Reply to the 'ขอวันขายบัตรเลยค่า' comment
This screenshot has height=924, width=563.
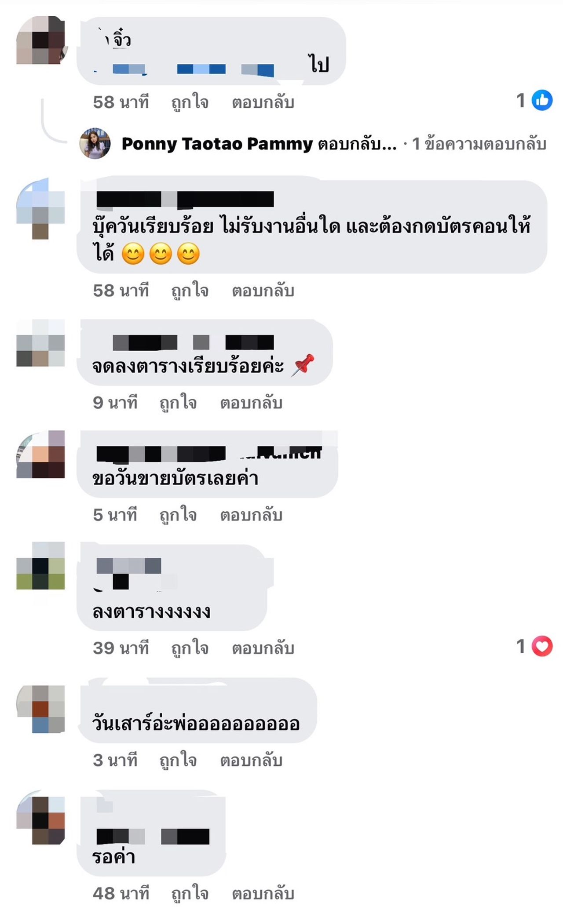[251, 515]
